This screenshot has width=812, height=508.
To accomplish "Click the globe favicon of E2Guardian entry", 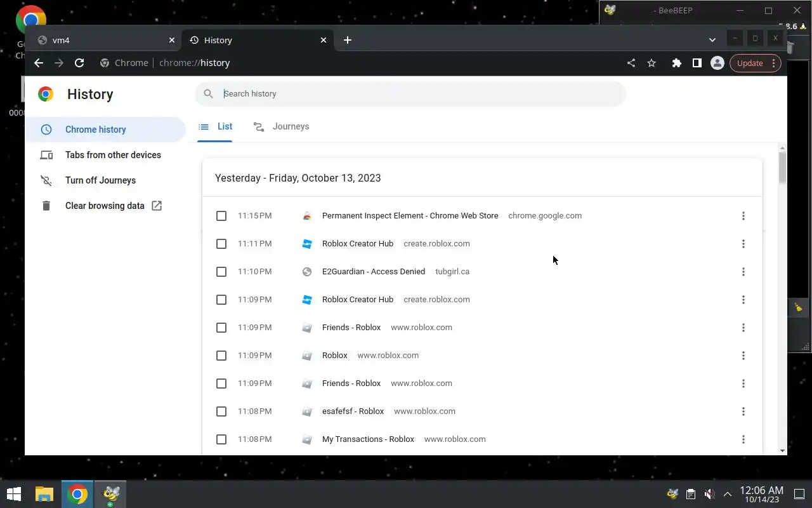I will tap(307, 272).
